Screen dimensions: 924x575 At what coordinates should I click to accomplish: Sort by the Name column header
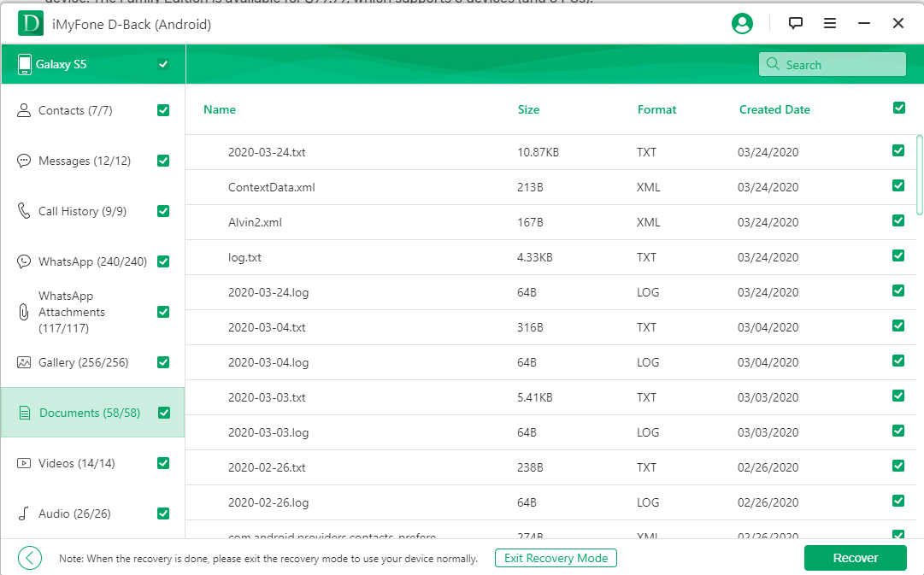coord(219,109)
